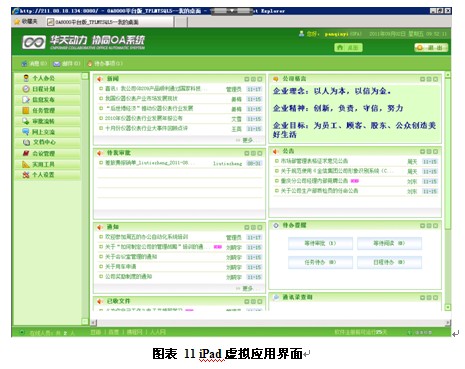Open 个人设置 personal settings
The image size is (465, 369).
click(43, 175)
